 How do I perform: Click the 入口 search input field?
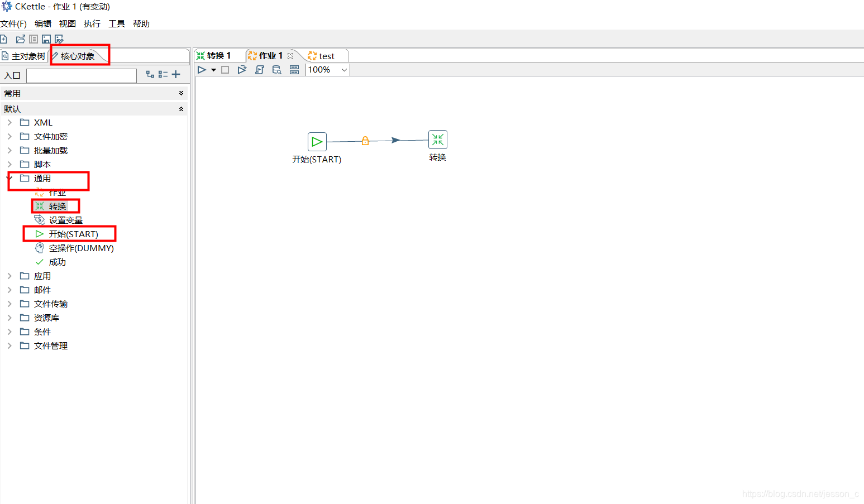pyautogui.click(x=82, y=76)
